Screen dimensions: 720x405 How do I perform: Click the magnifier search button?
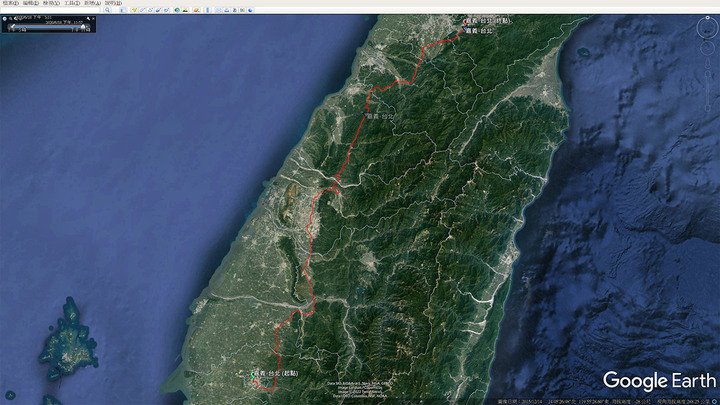(107, 10)
